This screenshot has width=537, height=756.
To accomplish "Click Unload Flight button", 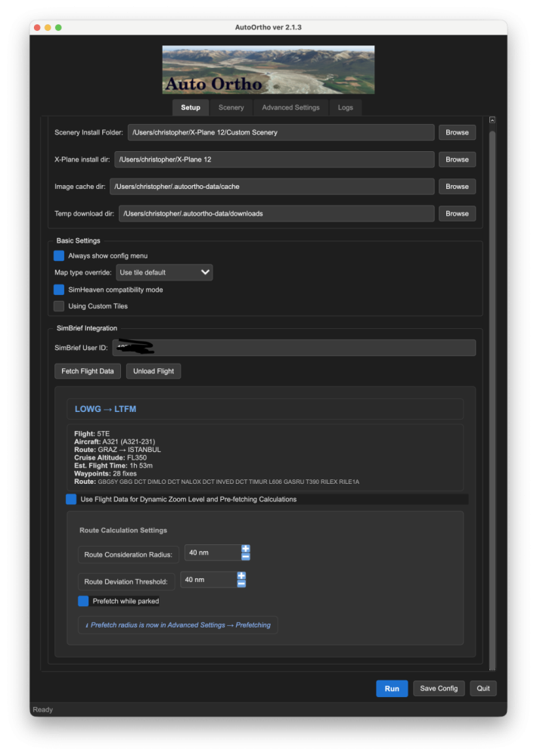I will pyautogui.click(x=154, y=371).
